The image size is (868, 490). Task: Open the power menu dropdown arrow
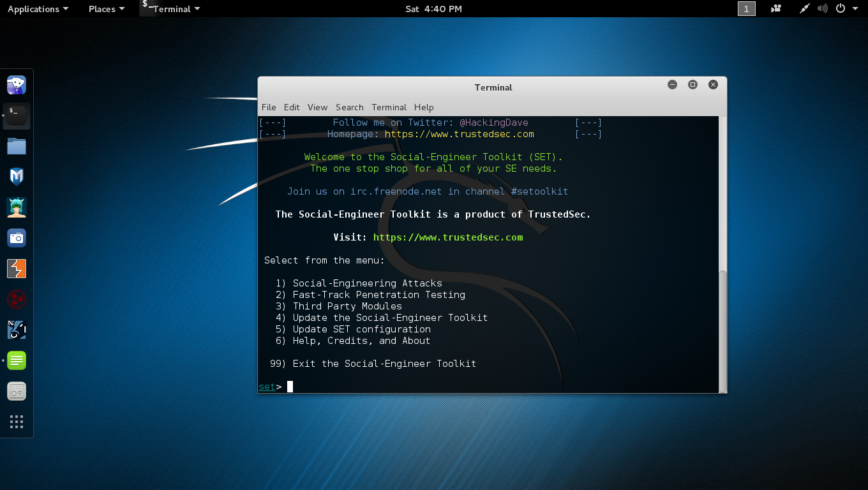click(x=855, y=8)
